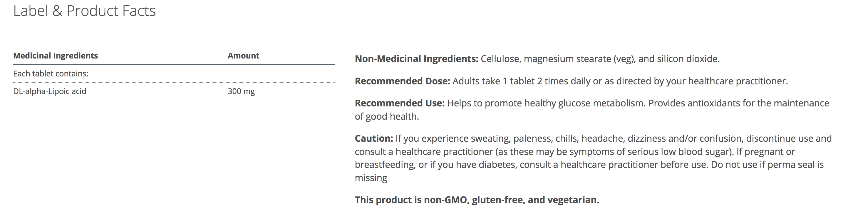Click "magnesium stearate (veg)" text
868x214 pixels.
click(x=578, y=59)
